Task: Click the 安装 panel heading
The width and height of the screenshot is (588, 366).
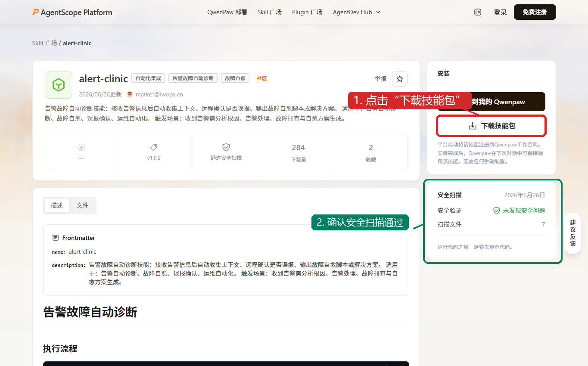Action: pyautogui.click(x=443, y=74)
